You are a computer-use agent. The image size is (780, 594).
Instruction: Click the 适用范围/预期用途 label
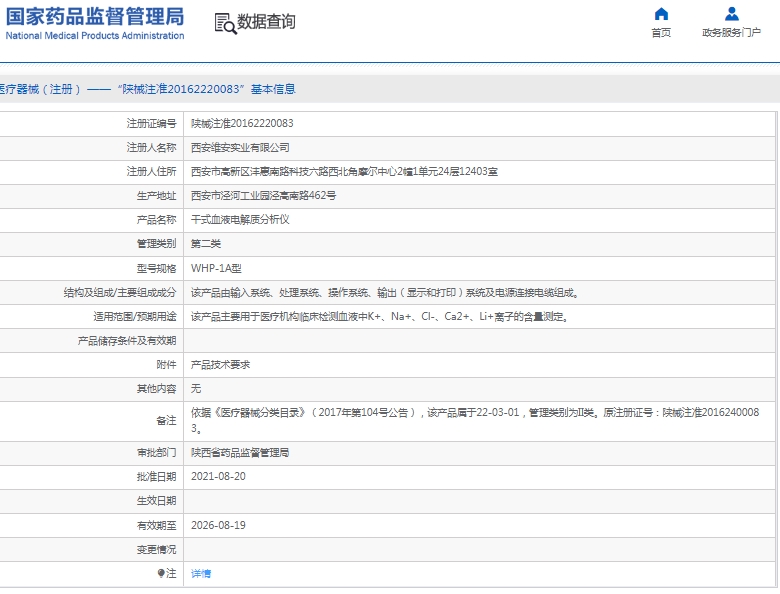134,316
